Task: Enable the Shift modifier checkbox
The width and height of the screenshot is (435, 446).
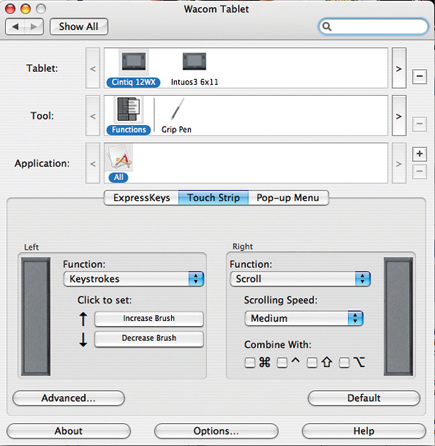Action: coord(312,362)
